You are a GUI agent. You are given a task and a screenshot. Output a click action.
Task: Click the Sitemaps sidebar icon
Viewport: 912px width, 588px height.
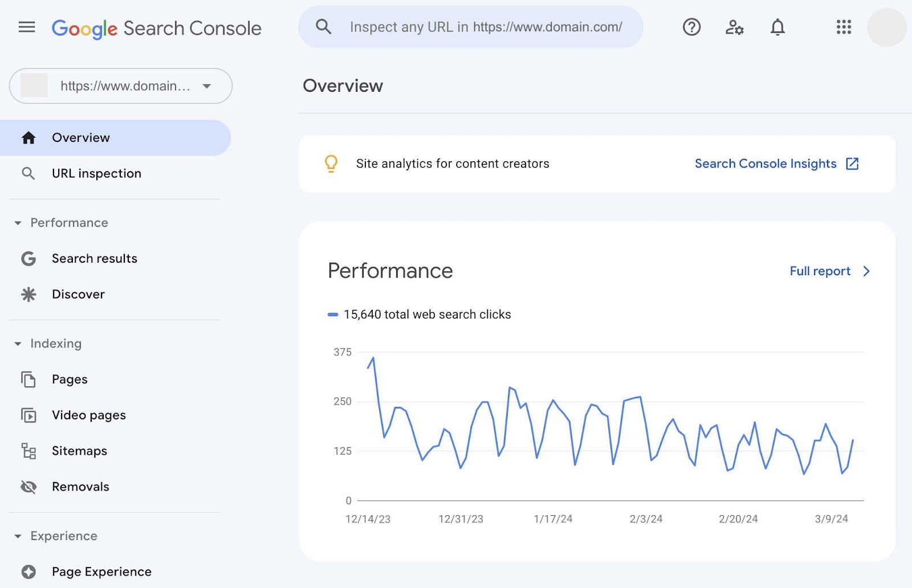coord(28,451)
